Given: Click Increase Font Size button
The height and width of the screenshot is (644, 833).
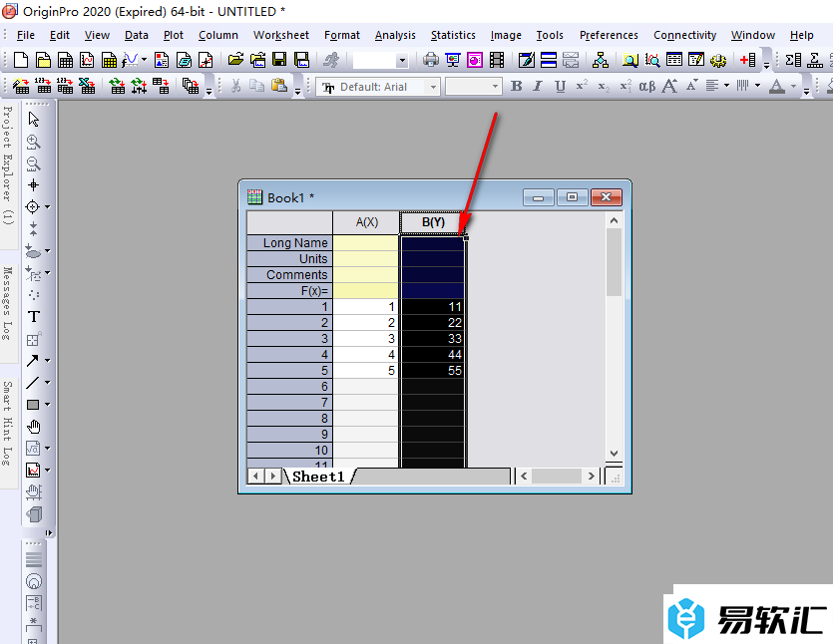Looking at the screenshot, I should pos(669,86).
